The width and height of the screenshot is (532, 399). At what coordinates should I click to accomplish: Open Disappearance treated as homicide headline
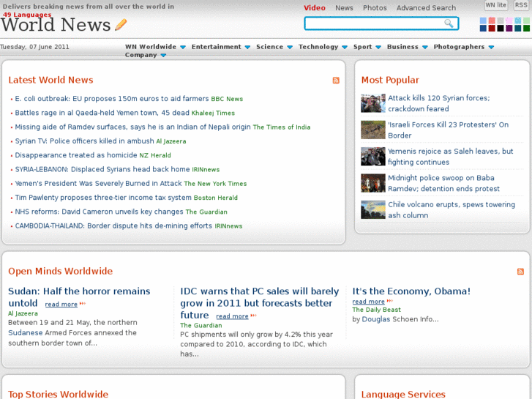click(x=76, y=155)
